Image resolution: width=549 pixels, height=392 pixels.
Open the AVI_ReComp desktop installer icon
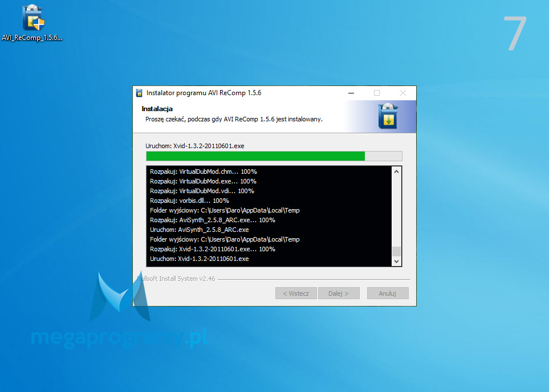tap(33, 21)
